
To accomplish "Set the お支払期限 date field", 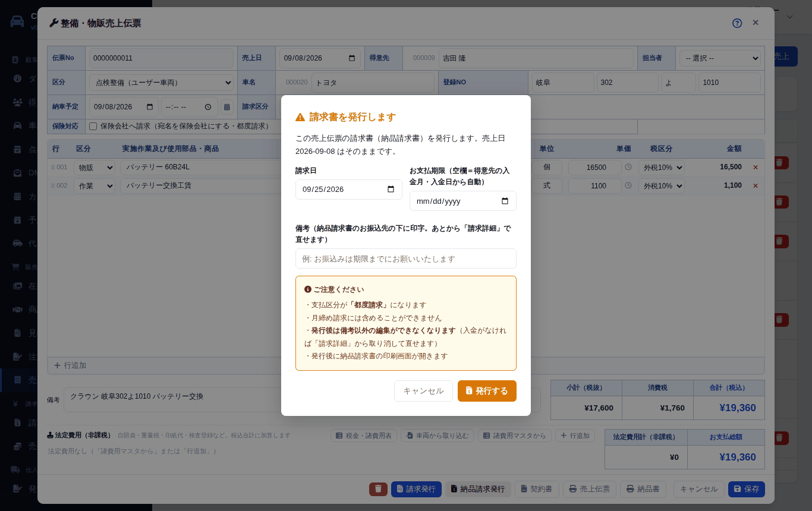I will [463, 201].
